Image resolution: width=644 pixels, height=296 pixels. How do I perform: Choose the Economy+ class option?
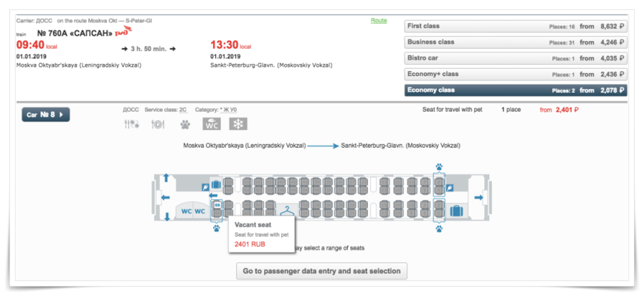pyautogui.click(x=516, y=74)
